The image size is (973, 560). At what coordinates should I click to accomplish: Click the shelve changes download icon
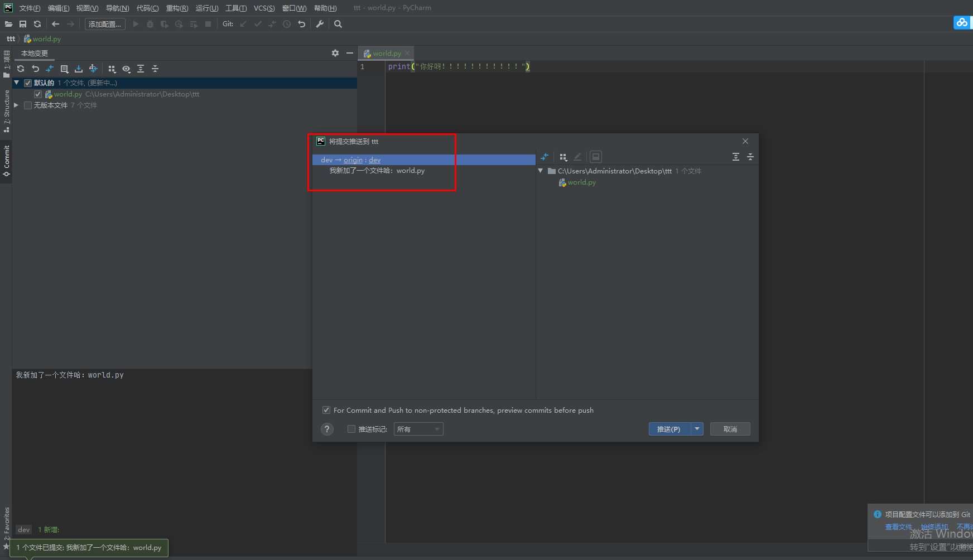(79, 69)
